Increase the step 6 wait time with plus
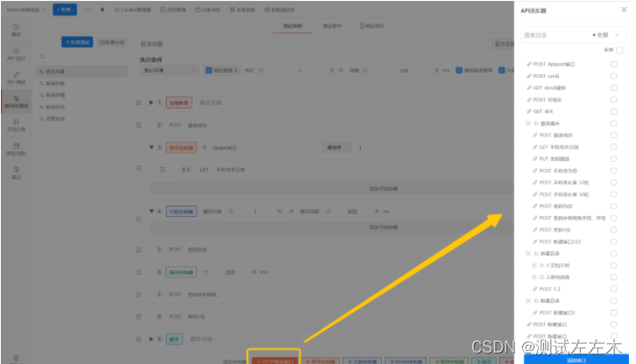The height and width of the screenshot is (364, 636). pyautogui.click(x=254, y=272)
